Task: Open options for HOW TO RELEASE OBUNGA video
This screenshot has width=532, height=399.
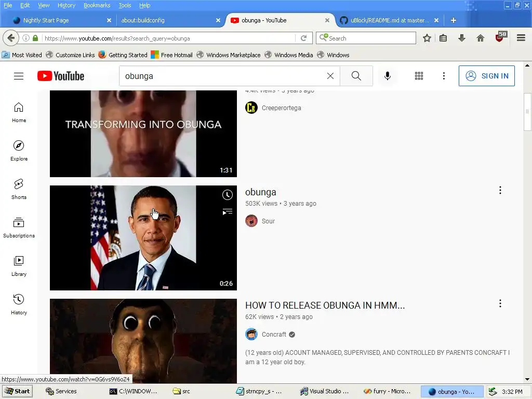Action: click(x=500, y=303)
